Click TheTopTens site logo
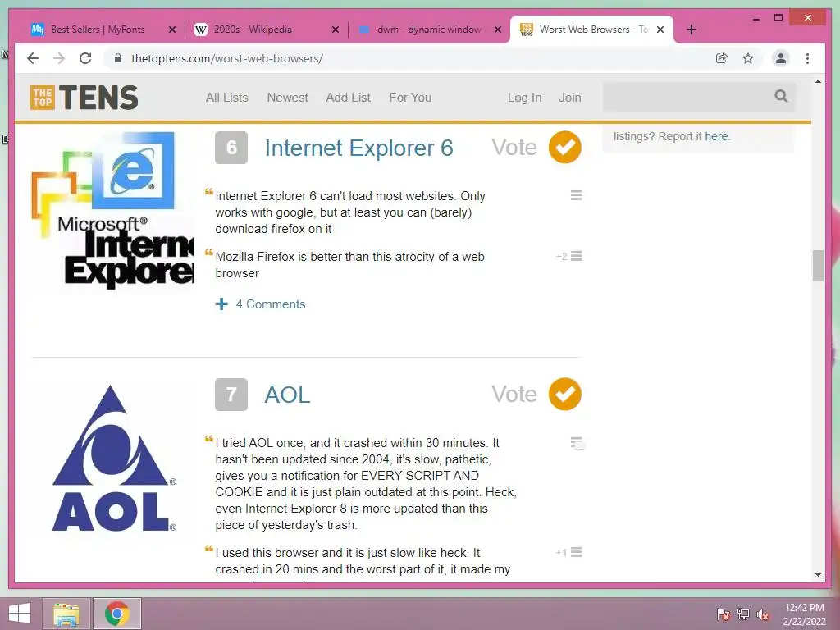This screenshot has height=630, width=840. click(x=84, y=98)
